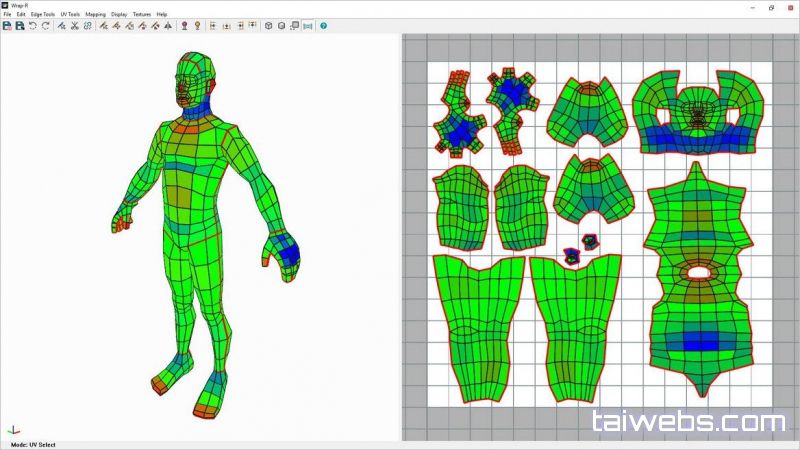Click the orange pin icon
This screenshot has height=450, width=800.
pos(198,25)
